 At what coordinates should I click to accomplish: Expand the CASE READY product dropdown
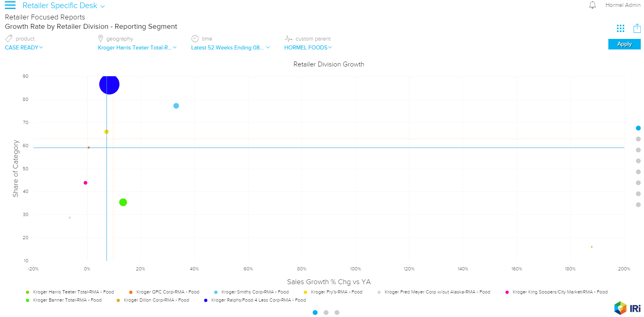tap(24, 47)
